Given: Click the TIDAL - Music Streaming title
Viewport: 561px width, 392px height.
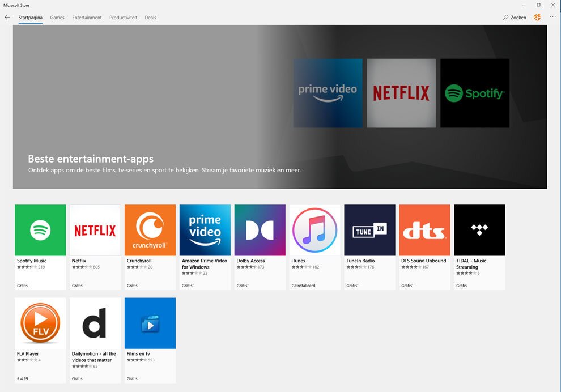Looking at the screenshot, I should (471, 264).
